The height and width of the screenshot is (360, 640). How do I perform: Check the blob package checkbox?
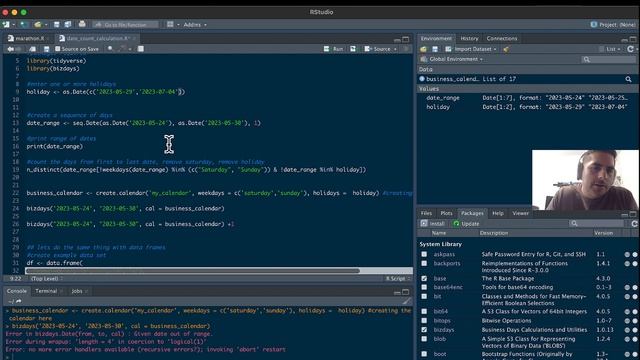pyautogui.click(x=424, y=339)
